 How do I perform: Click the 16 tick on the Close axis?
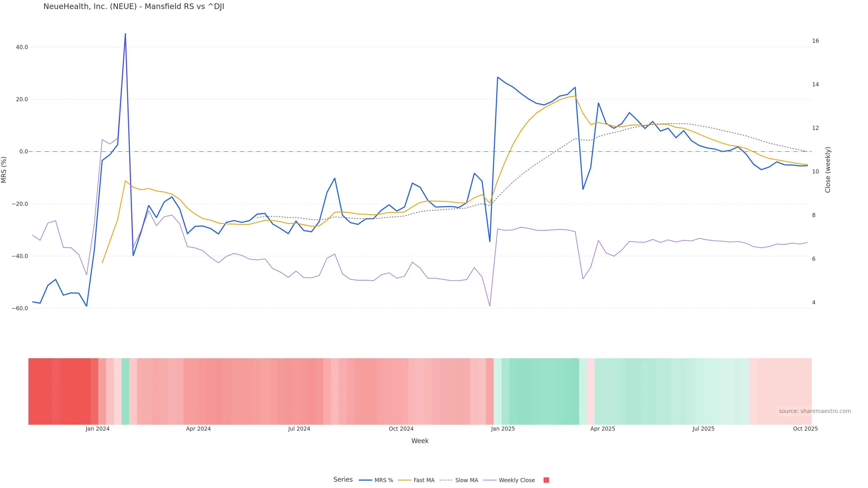(x=815, y=41)
